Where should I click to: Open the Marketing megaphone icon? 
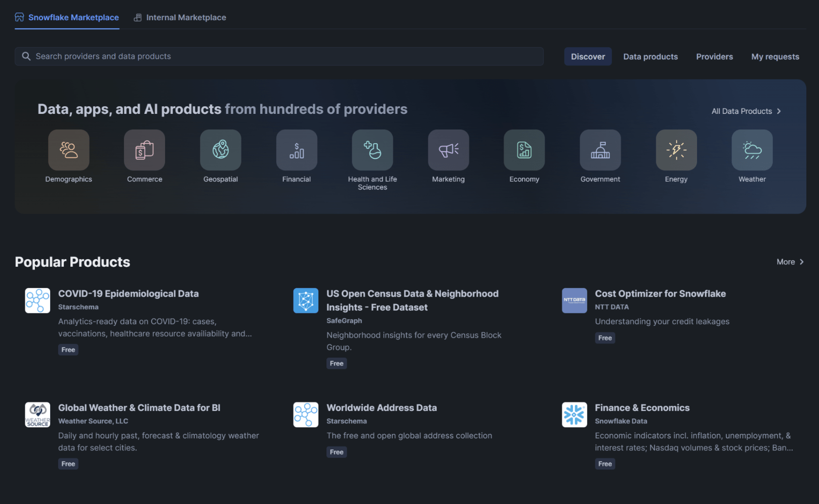(448, 150)
